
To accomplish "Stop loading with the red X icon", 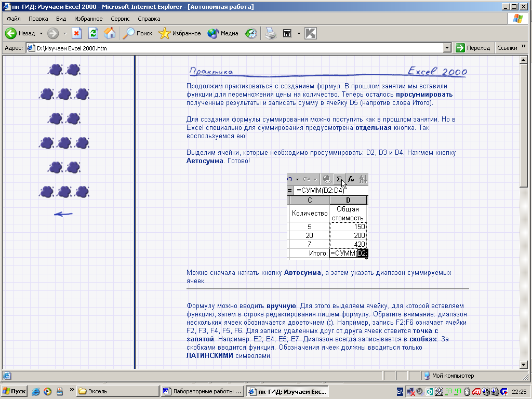I will click(x=76, y=33).
